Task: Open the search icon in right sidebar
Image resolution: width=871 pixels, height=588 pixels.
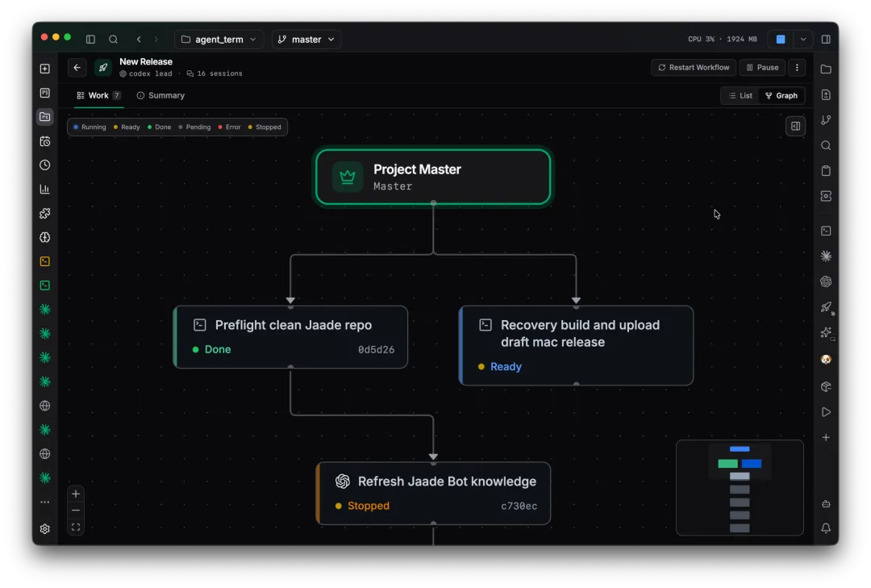Action: tap(826, 146)
